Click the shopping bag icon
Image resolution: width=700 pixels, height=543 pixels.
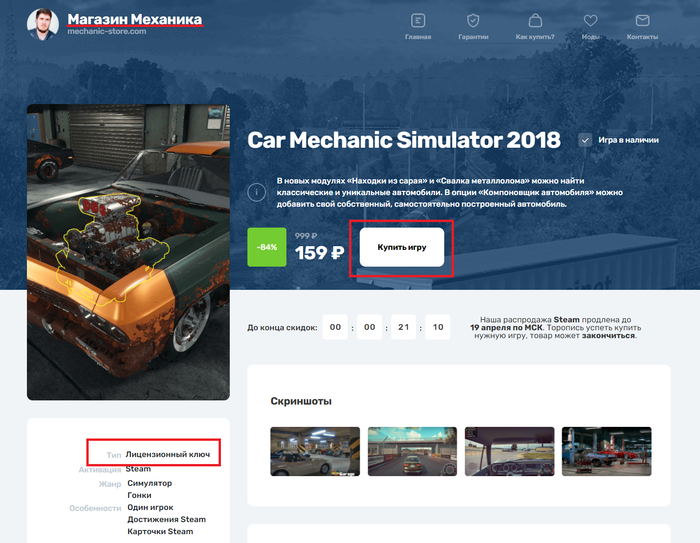[535, 21]
